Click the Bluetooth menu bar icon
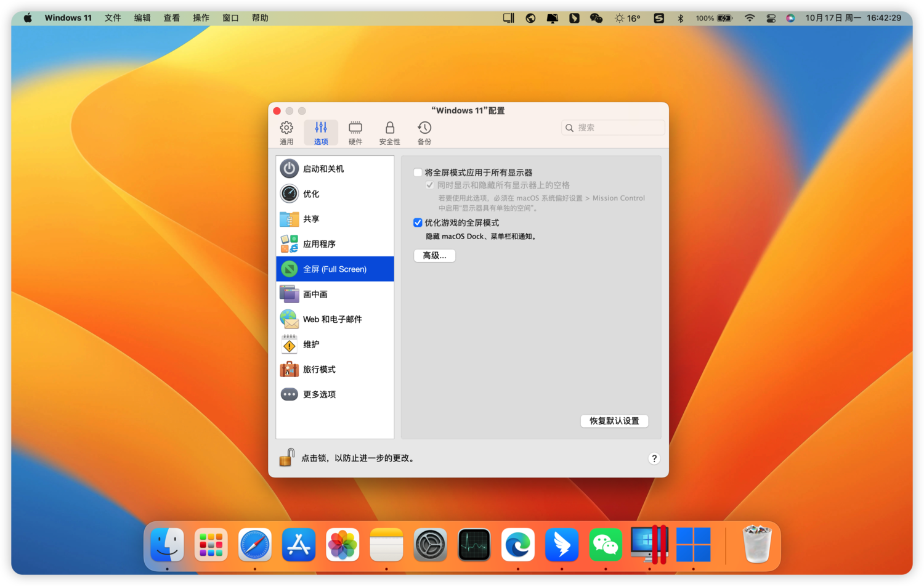The image size is (924, 586). [x=681, y=18]
